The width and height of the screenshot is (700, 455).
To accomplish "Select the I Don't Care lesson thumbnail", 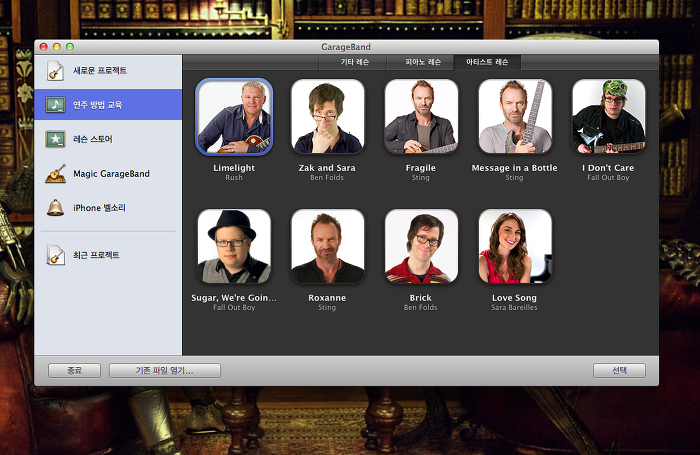I will coord(609,117).
